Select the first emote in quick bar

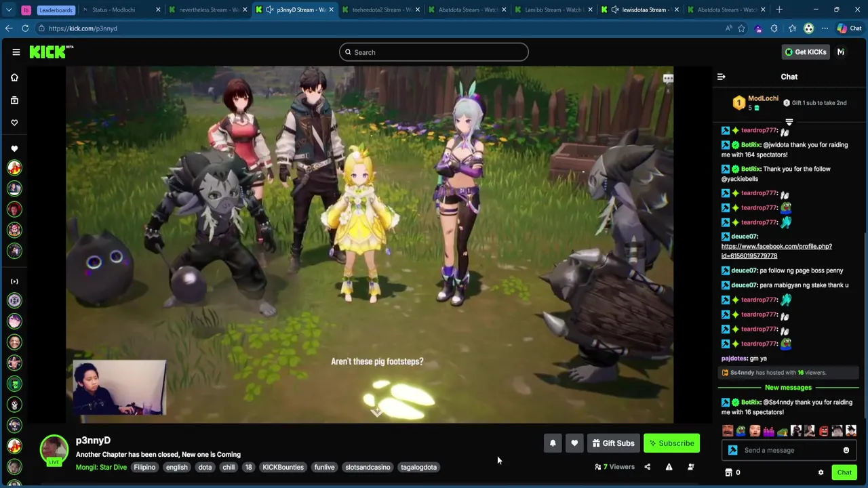pos(728,431)
